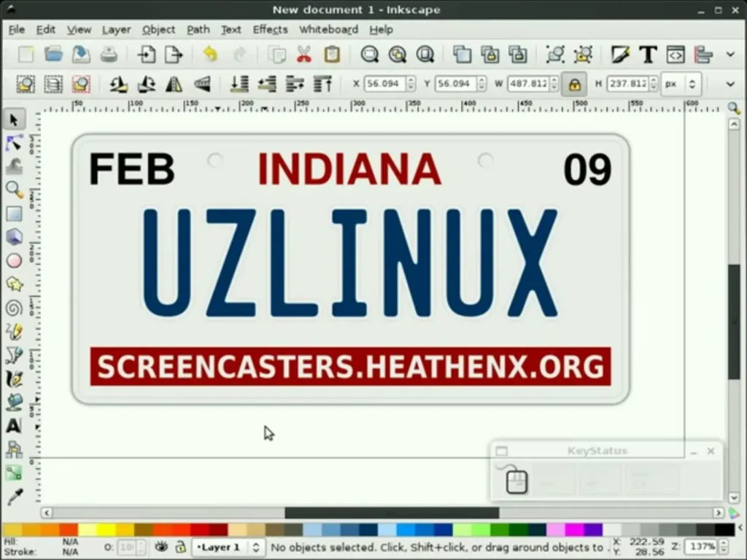Screen dimensions: 747x560
Task: Open Align and Distribute icon
Action: 703,54
